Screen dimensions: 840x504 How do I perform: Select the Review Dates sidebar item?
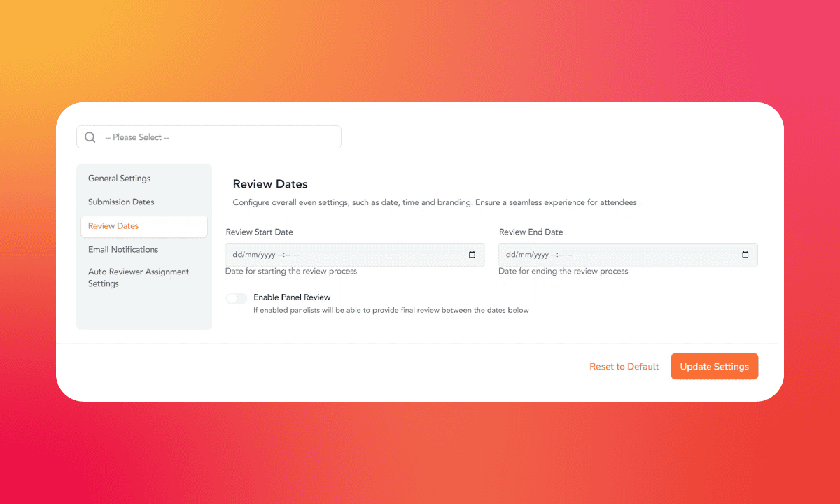coord(113,226)
